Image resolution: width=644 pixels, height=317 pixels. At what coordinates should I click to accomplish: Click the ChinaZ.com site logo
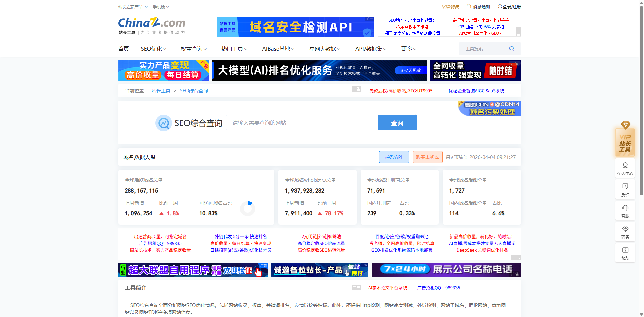[152, 23]
